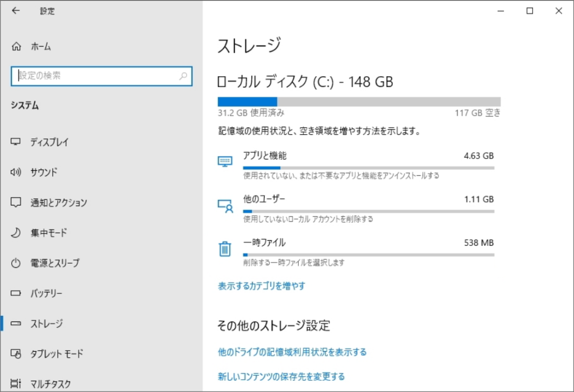Select the Multitasking icon
The height and width of the screenshot is (392, 574).
[x=16, y=384]
